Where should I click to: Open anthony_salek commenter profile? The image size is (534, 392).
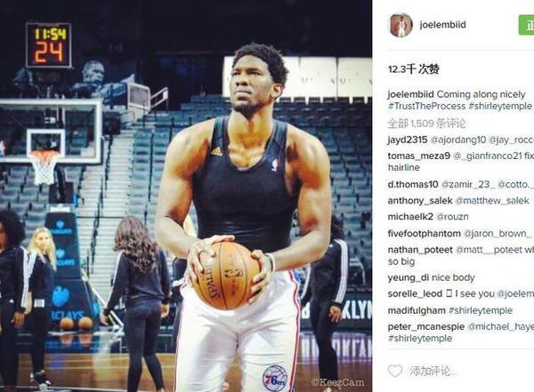(x=420, y=201)
